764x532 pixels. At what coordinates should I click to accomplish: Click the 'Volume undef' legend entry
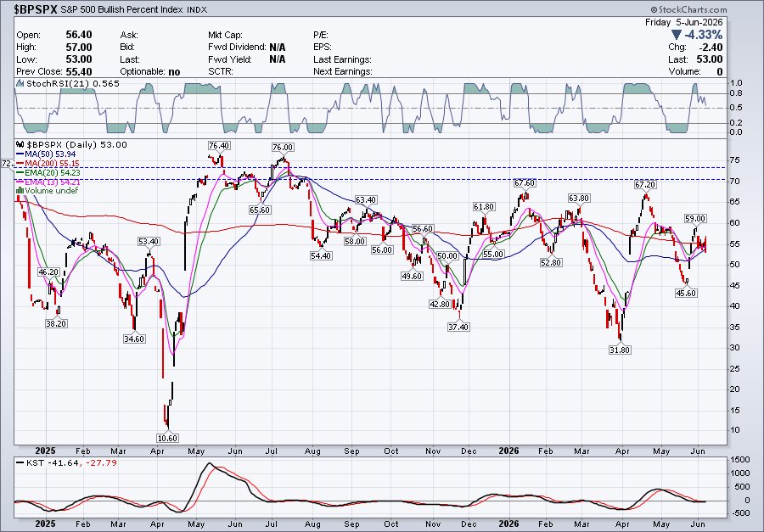52,191
